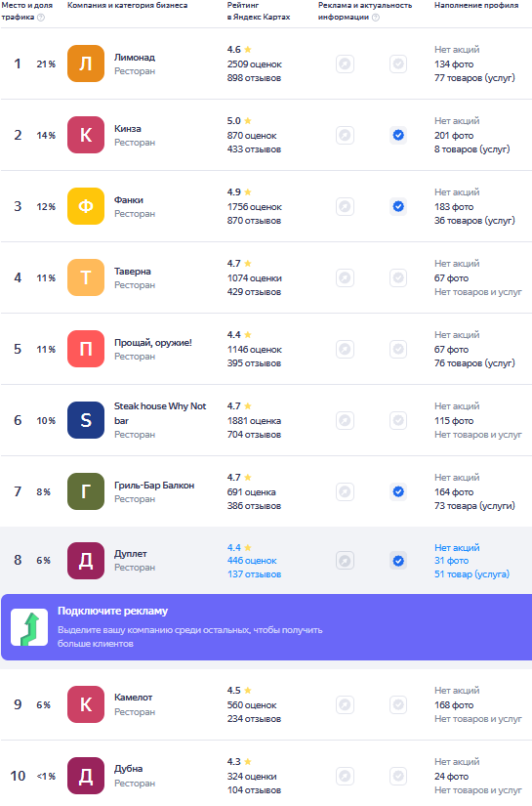Click the blue Steak house logo icon
532x806 pixels.
click(86, 420)
